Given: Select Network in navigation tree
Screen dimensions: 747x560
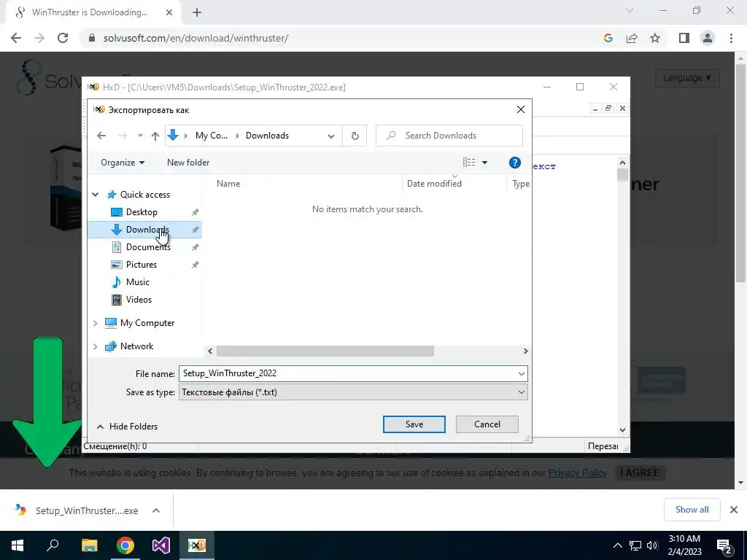Looking at the screenshot, I should pyautogui.click(x=136, y=346).
